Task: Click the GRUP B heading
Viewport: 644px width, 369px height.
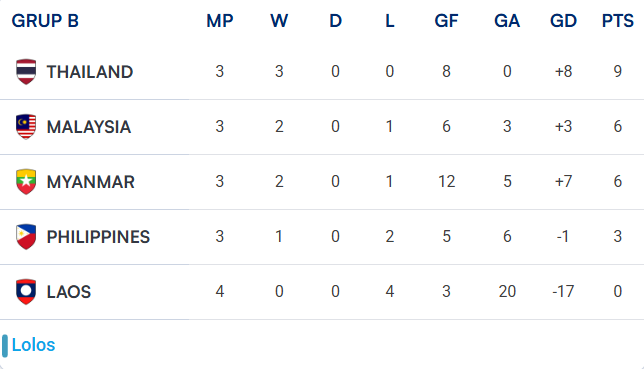Action: (45, 21)
